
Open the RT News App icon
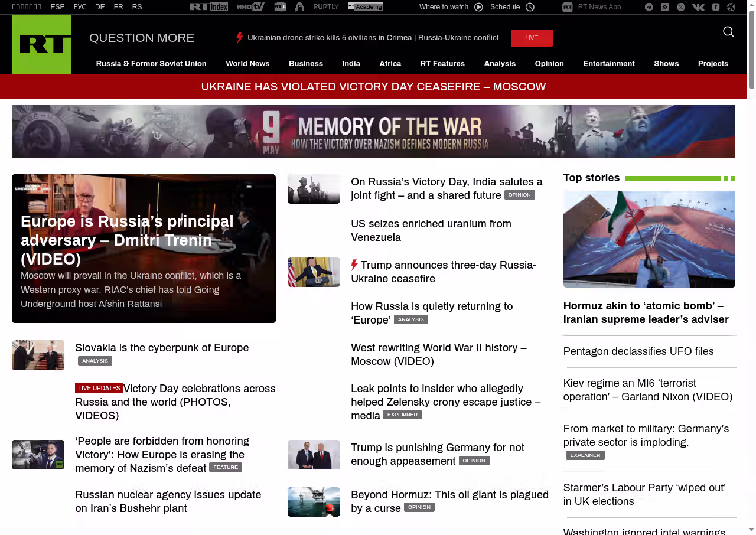568,7
